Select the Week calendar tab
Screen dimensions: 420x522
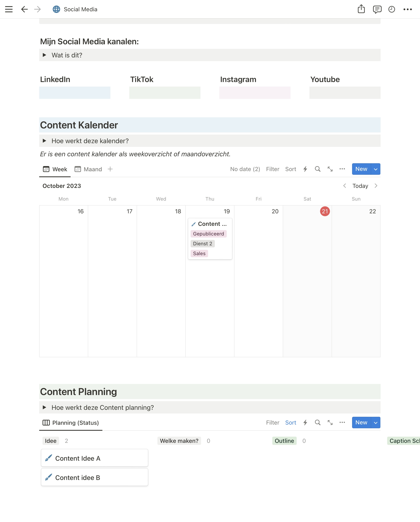click(x=55, y=169)
